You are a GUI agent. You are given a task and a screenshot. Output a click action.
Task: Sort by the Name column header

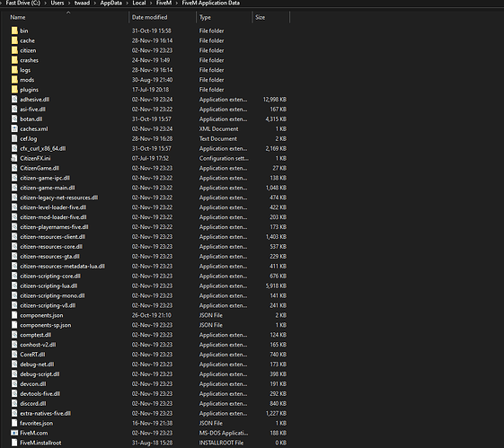[x=18, y=17]
